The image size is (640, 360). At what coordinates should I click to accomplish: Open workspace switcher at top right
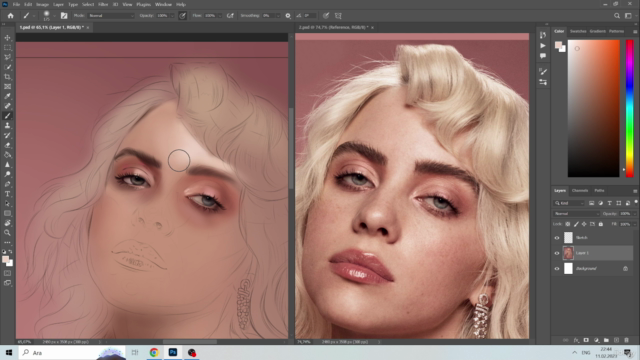click(628, 16)
